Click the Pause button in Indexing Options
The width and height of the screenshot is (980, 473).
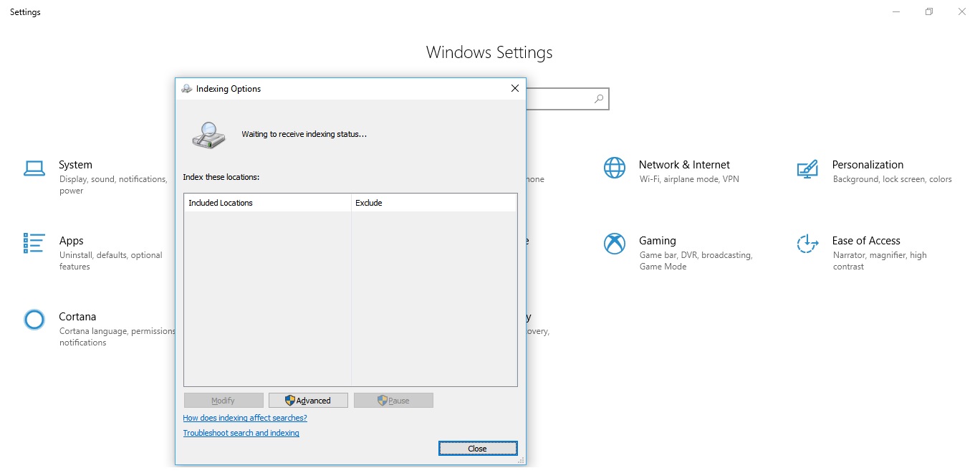coord(393,401)
